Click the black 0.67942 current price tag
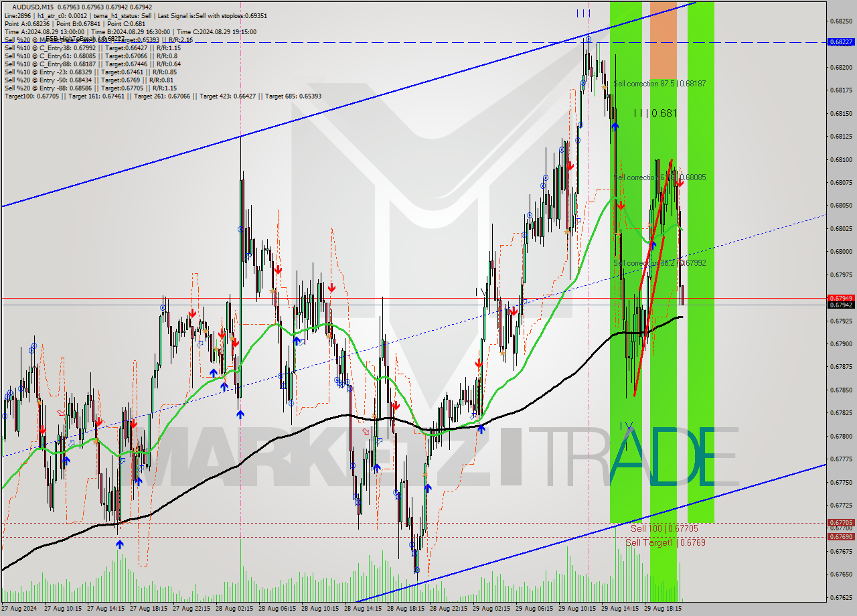This screenshot has width=857, height=616. tap(841, 305)
